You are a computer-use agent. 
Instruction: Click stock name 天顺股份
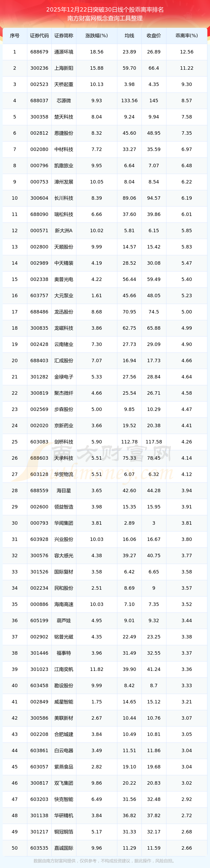click(64, 247)
